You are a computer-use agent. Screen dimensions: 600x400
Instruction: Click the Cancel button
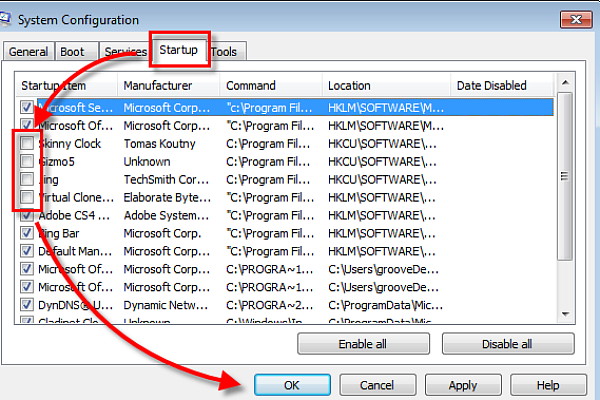[377, 385]
